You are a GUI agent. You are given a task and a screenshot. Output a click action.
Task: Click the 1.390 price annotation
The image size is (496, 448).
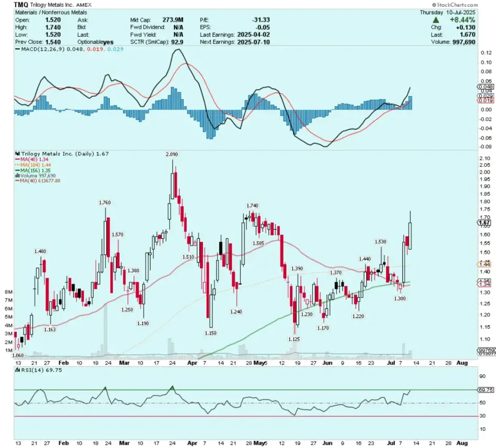(x=297, y=268)
